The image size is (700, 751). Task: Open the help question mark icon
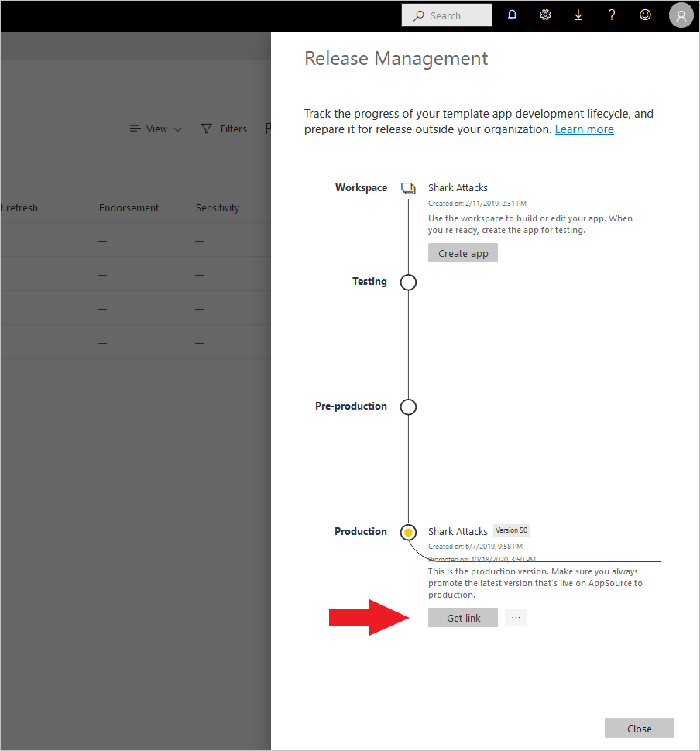(612, 15)
